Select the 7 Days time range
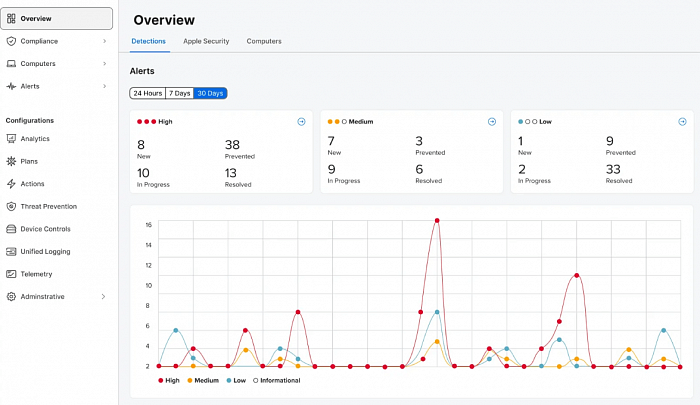This screenshot has width=700, height=405. click(179, 93)
